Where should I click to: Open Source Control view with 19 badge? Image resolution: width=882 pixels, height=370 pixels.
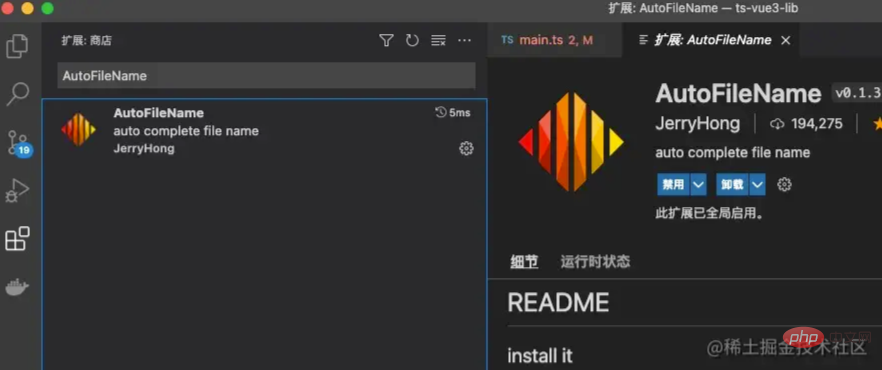[19, 143]
